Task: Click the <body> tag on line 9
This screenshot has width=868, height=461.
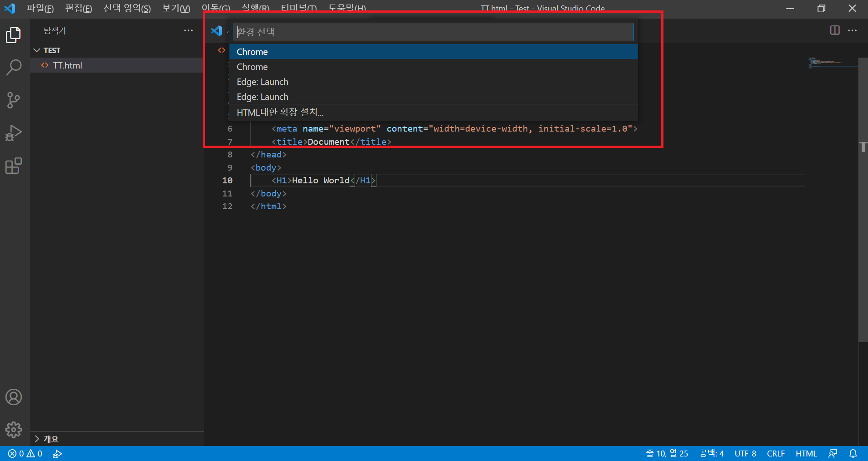Action: (266, 168)
